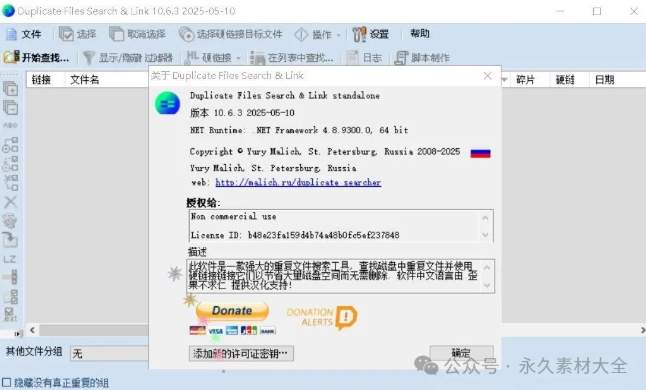Click the 链接 column header
The height and width of the screenshot is (390, 646).
tap(41, 79)
